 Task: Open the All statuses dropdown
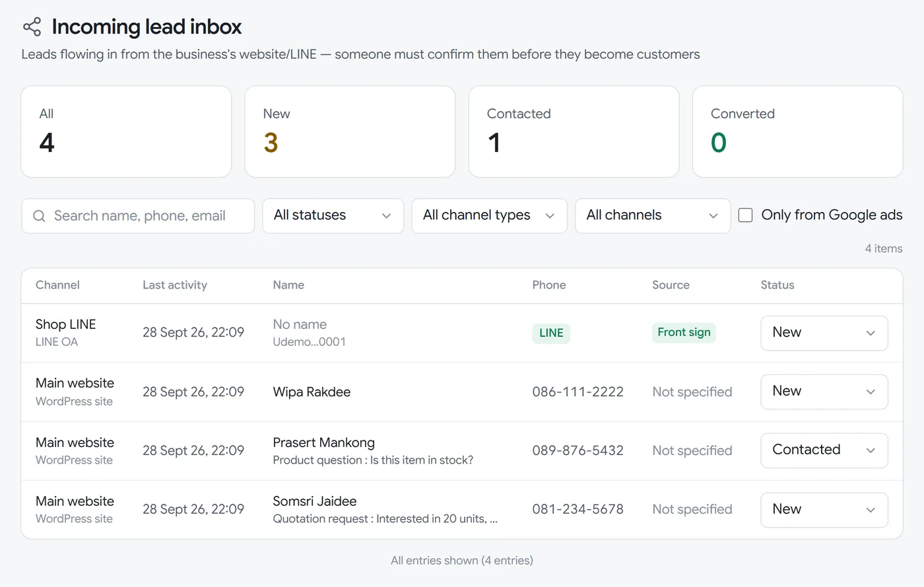tap(333, 216)
